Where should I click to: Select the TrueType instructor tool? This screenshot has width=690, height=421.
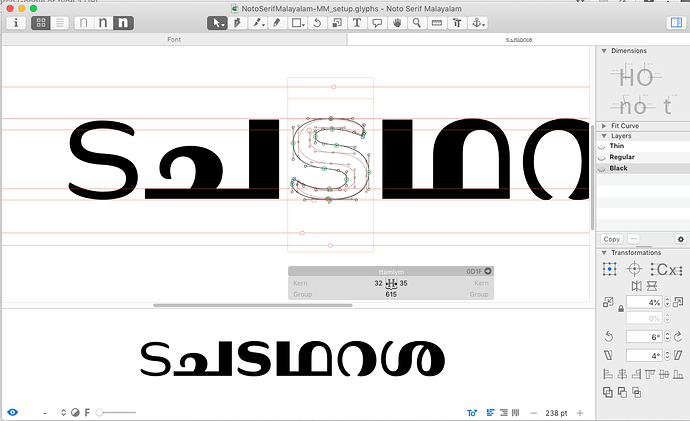(x=457, y=23)
